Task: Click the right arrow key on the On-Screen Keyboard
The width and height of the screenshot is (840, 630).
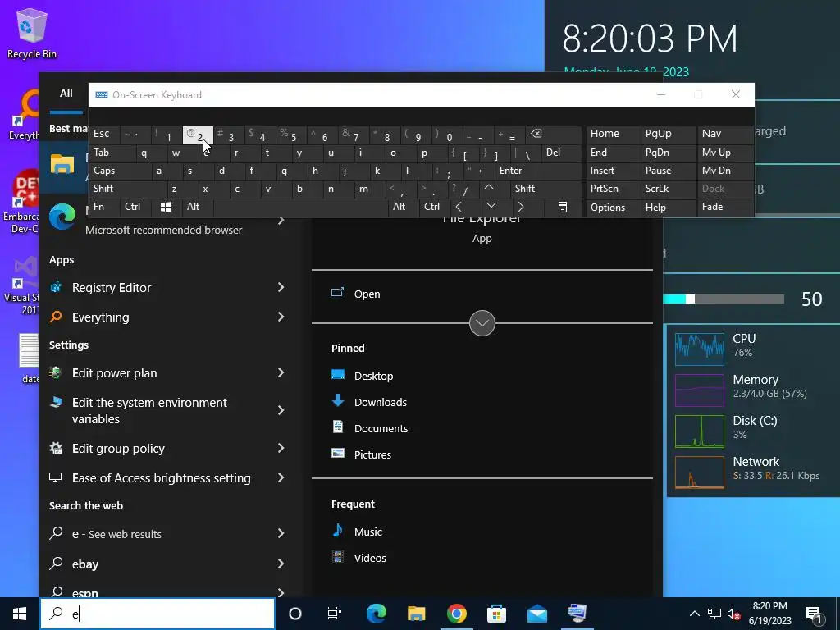Action: pos(520,207)
